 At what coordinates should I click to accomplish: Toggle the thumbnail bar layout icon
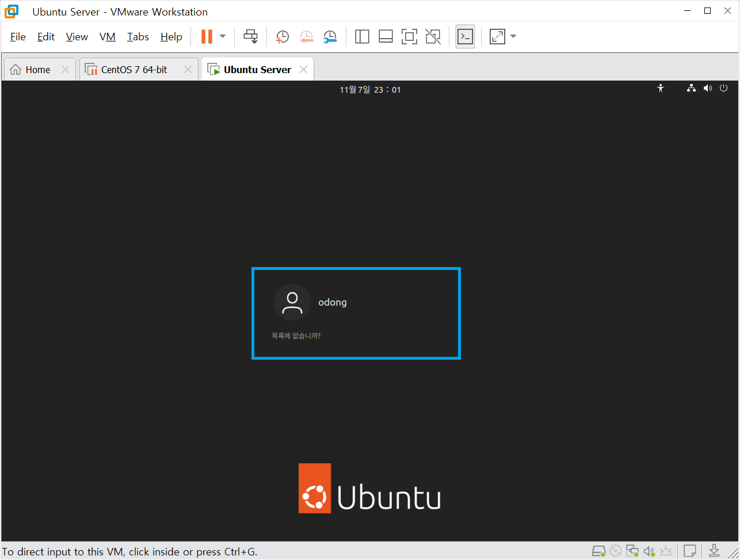[x=386, y=37]
